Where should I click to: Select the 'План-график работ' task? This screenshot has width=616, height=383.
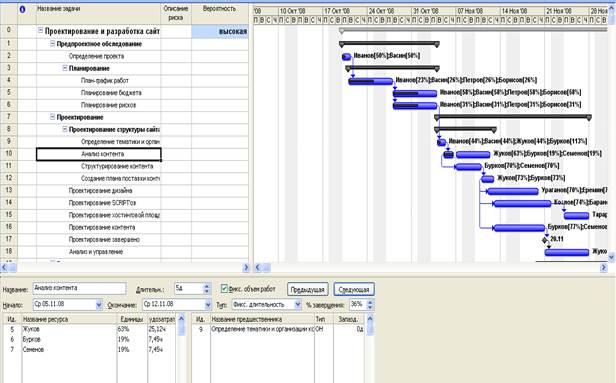(x=104, y=81)
